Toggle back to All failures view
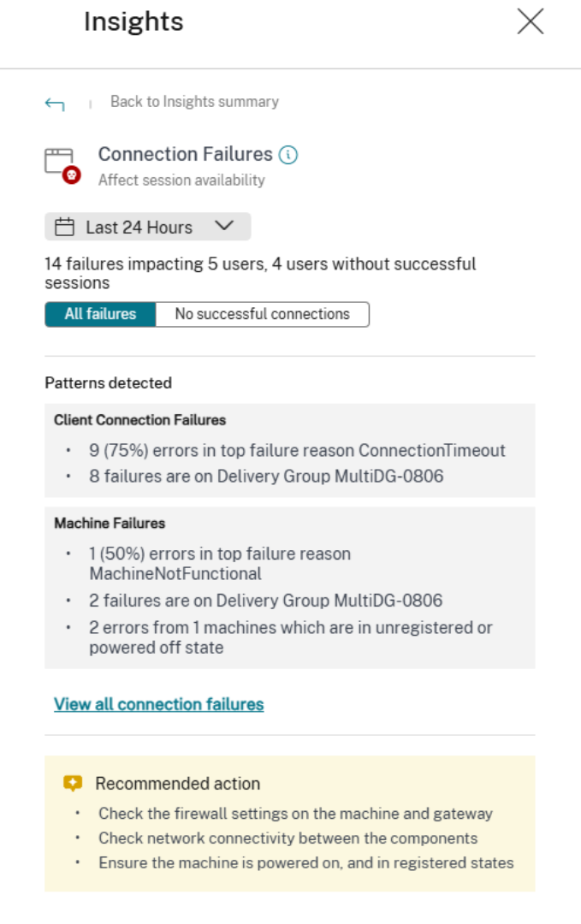The width and height of the screenshot is (581, 924). (x=100, y=314)
